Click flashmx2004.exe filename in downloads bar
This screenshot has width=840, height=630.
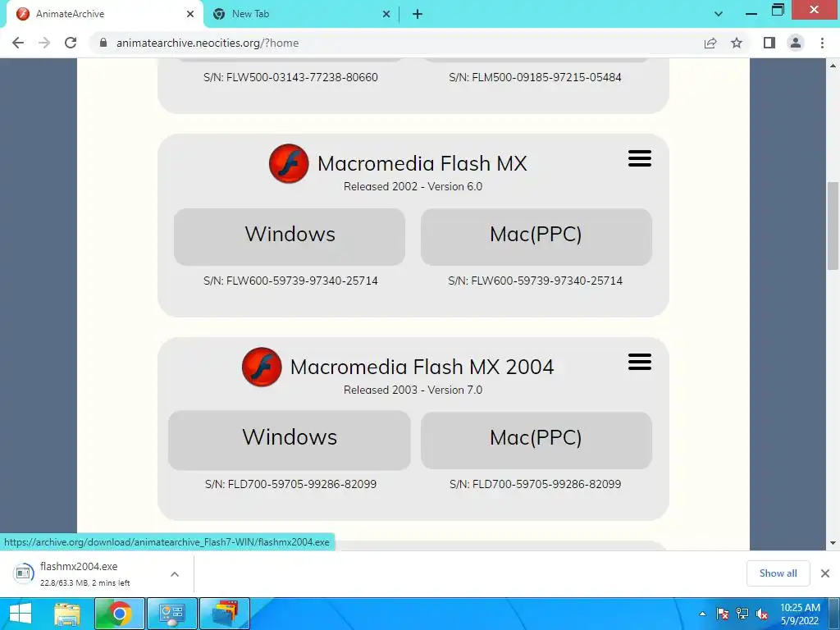coord(79,566)
